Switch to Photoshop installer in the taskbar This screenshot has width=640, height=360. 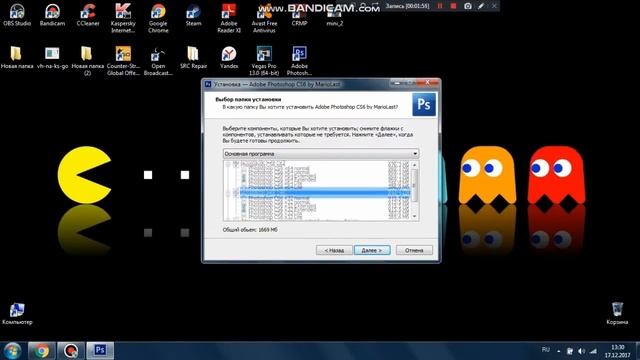100,351
